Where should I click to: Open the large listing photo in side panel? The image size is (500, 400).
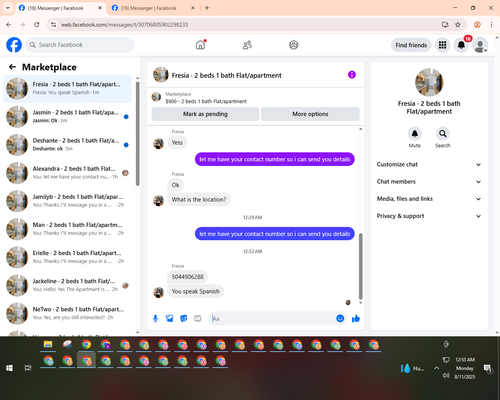429,82
